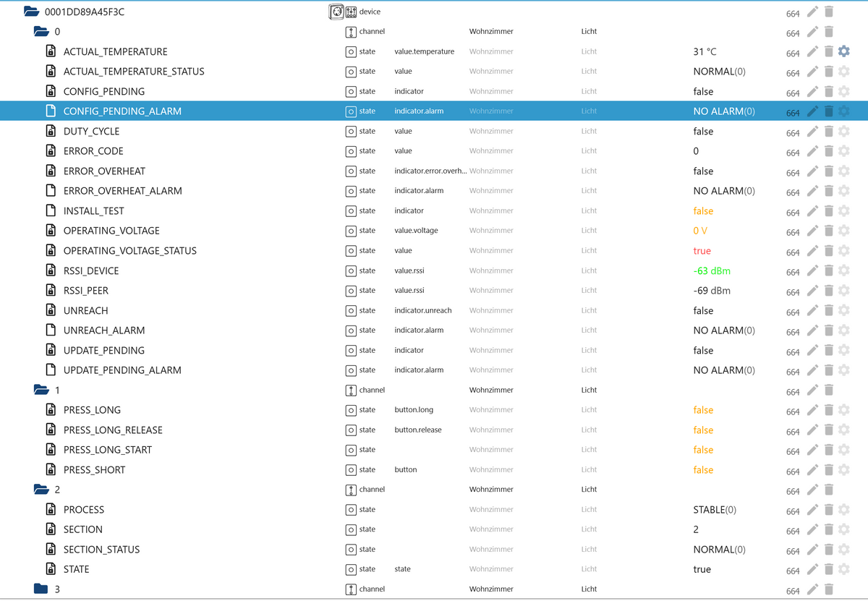Screen dimensions: 868x601
Task: Click the 'true' value of STATE
Action: [x=702, y=569]
